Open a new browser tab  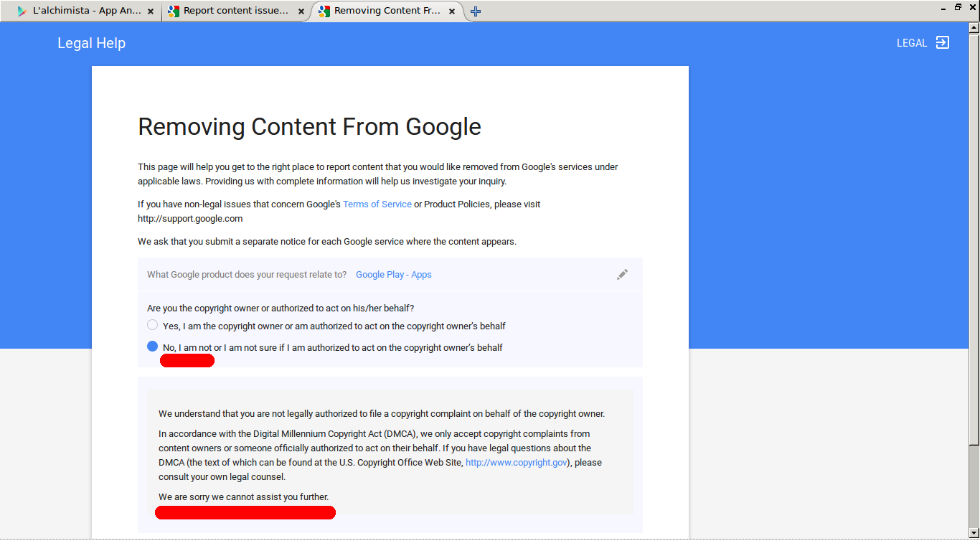pyautogui.click(x=476, y=11)
